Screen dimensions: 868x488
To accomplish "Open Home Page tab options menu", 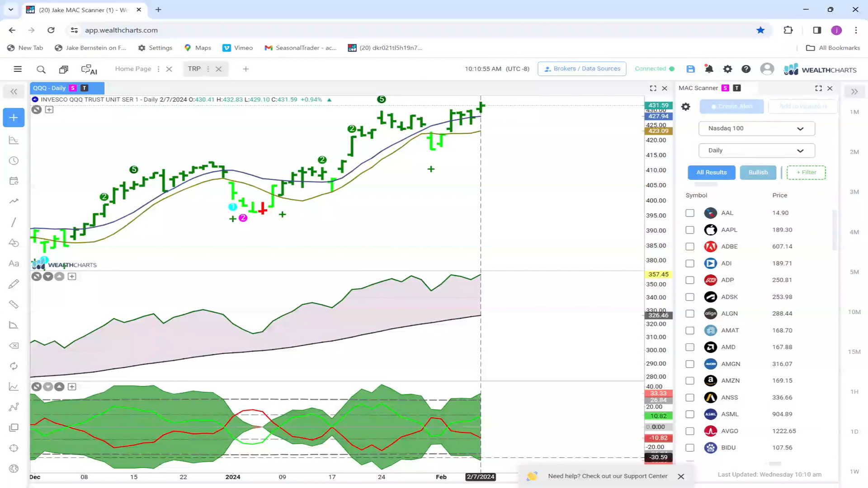I will point(158,69).
